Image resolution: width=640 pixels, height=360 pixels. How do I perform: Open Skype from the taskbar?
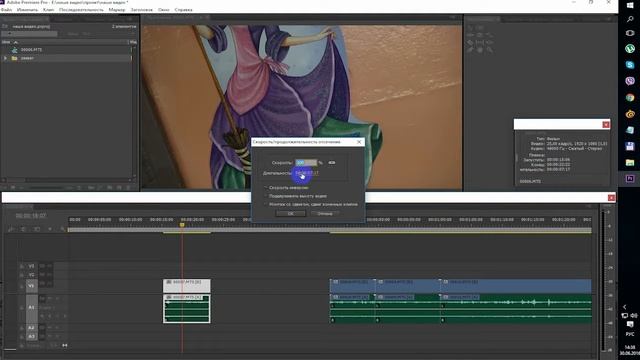630,65
